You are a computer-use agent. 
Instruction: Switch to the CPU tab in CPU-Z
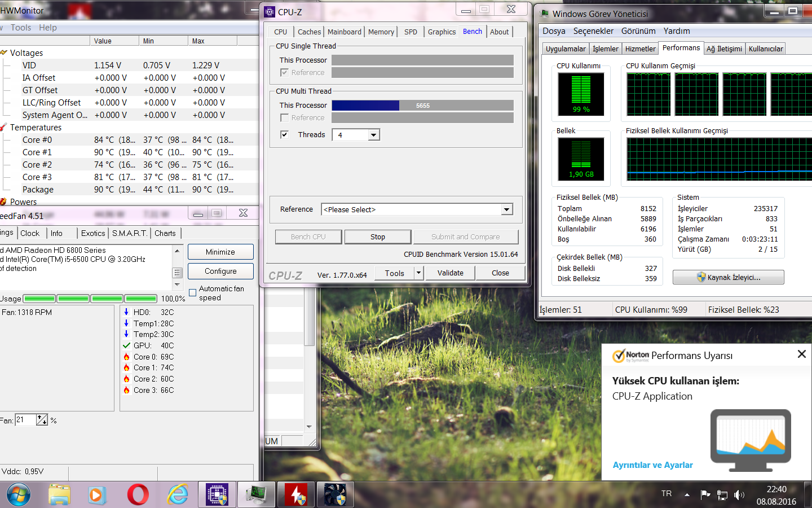tap(281, 32)
